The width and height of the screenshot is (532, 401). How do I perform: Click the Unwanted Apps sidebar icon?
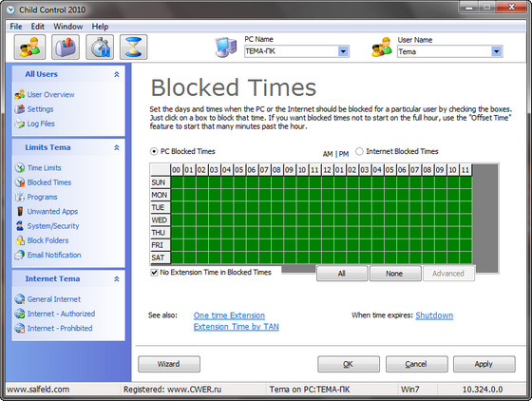[x=20, y=211]
